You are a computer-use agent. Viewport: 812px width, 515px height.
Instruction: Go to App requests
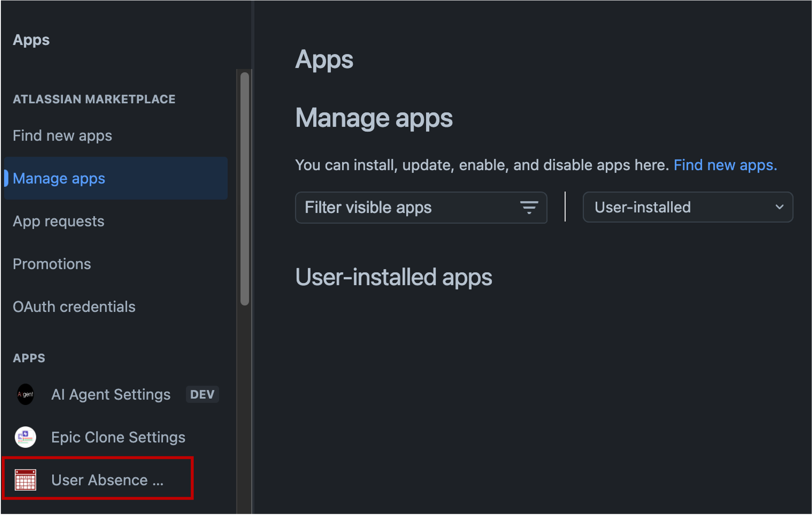pos(58,221)
